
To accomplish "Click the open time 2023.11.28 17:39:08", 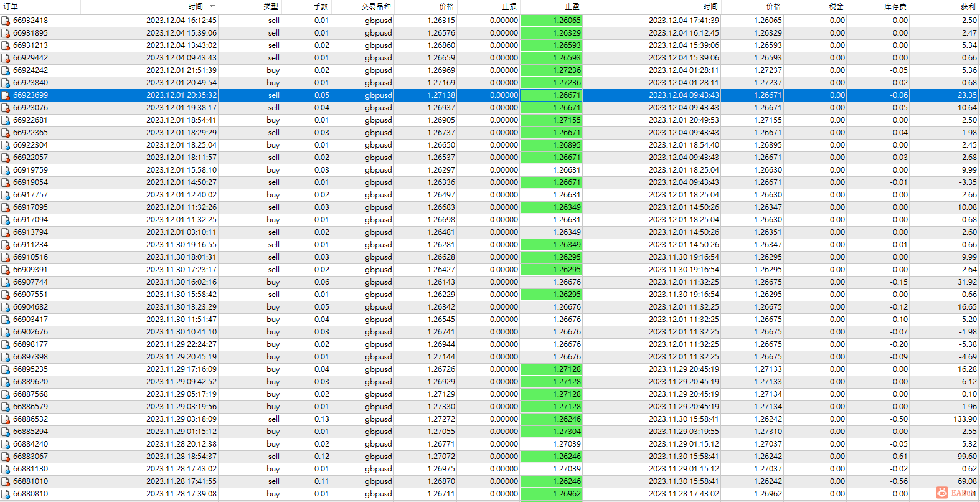I will coord(182,494).
